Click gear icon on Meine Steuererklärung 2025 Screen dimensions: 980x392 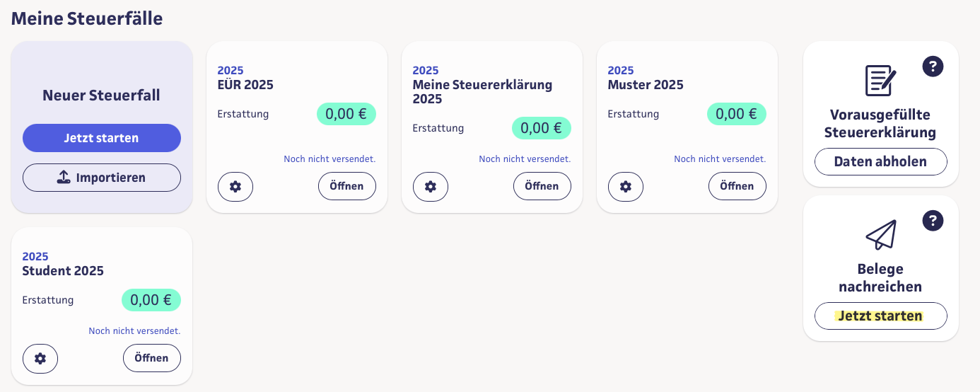[431, 187]
